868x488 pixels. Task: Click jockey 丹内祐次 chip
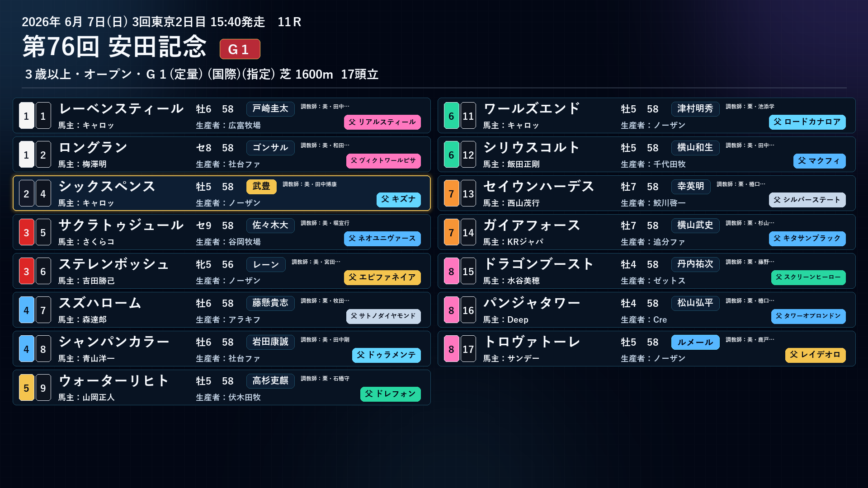pyautogui.click(x=695, y=264)
